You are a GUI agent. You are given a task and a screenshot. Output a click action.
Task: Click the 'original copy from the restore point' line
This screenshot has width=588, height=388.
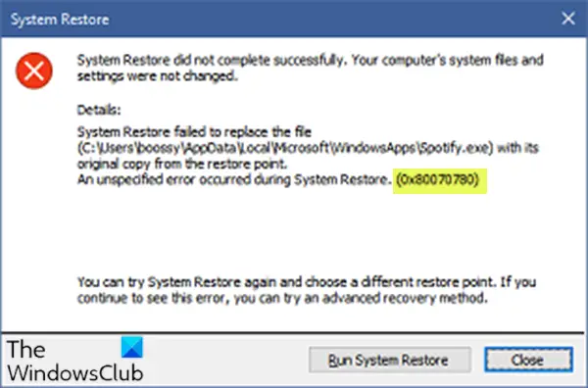tap(182, 165)
